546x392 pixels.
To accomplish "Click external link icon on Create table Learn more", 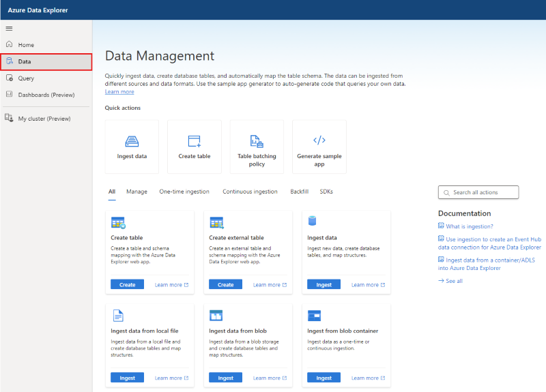I will pos(186,285).
